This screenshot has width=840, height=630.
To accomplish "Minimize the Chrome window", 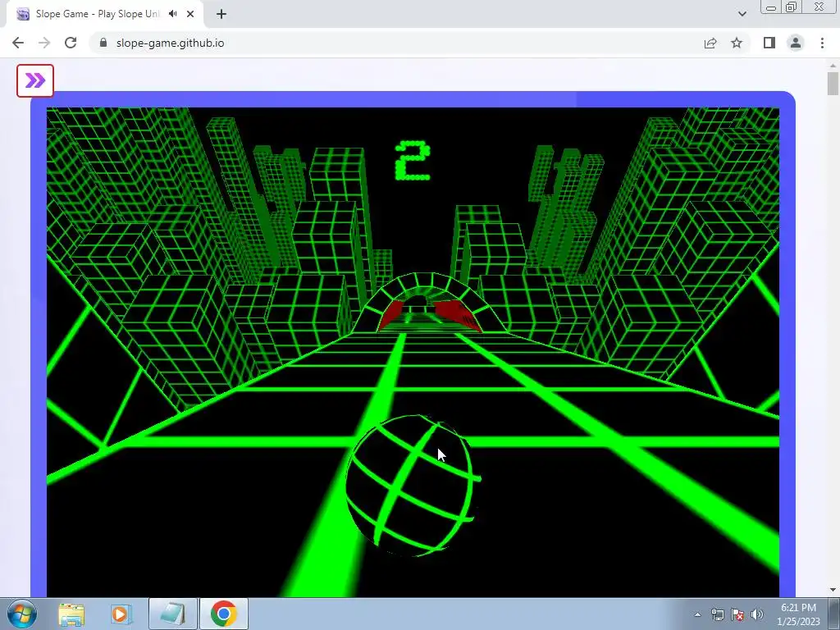I will [771, 7].
